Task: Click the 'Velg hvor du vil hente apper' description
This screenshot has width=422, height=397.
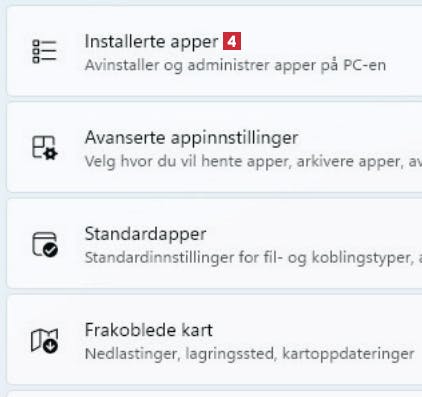Action: (253, 162)
